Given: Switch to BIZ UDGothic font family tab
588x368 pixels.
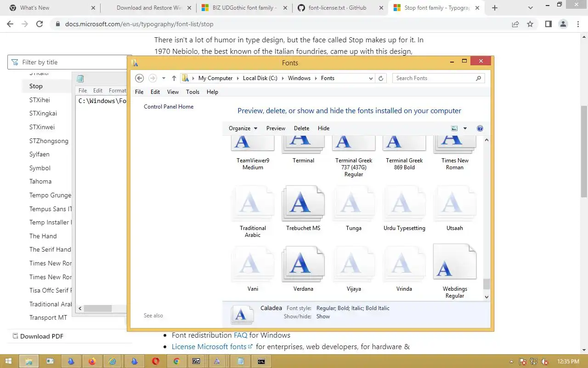Looking at the screenshot, I should (x=245, y=8).
